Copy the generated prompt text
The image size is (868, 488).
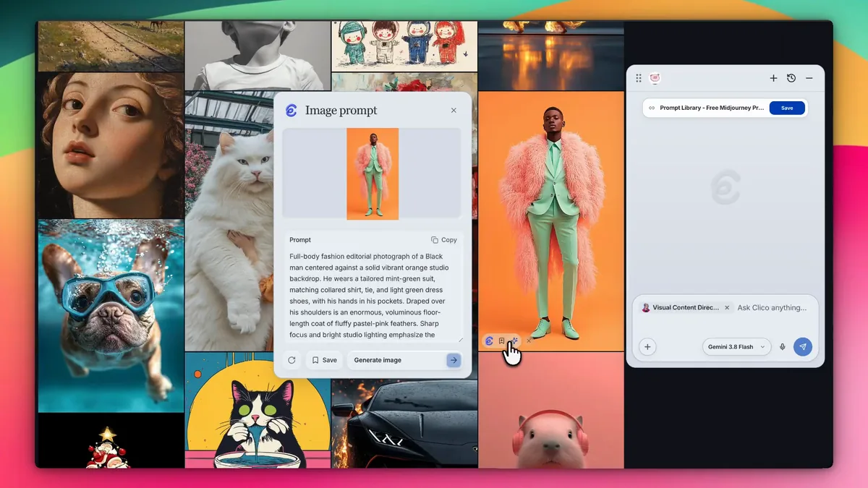pyautogui.click(x=444, y=240)
